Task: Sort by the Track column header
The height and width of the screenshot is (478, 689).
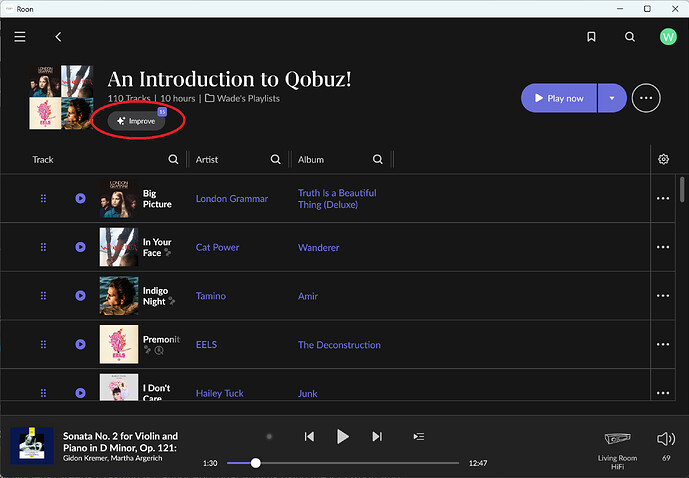Action: pos(43,159)
